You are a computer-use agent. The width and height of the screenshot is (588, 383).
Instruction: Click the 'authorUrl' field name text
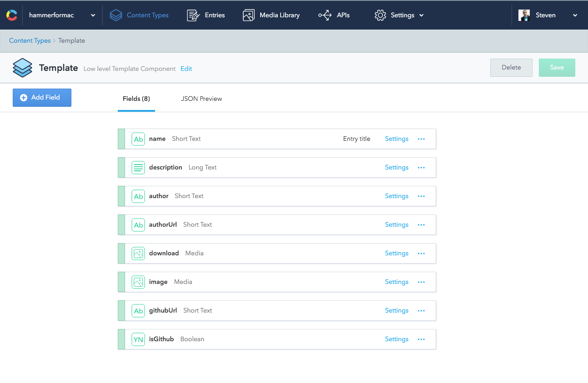pyautogui.click(x=163, y=224)
